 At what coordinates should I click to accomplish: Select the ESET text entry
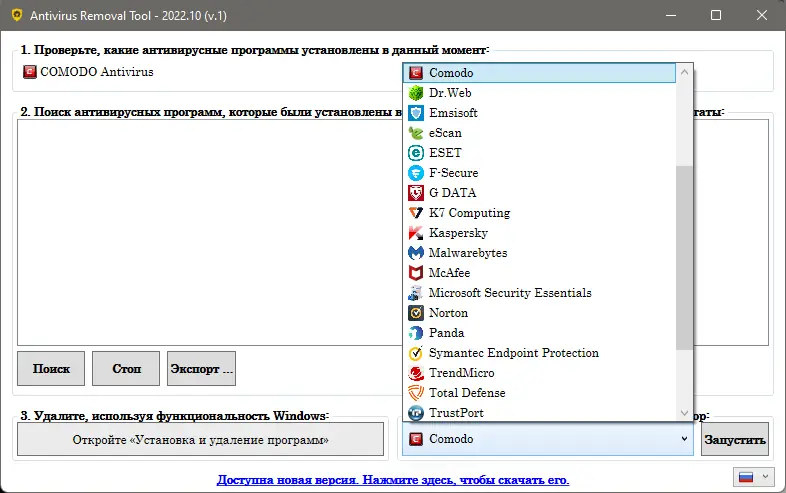pos(445,152)
